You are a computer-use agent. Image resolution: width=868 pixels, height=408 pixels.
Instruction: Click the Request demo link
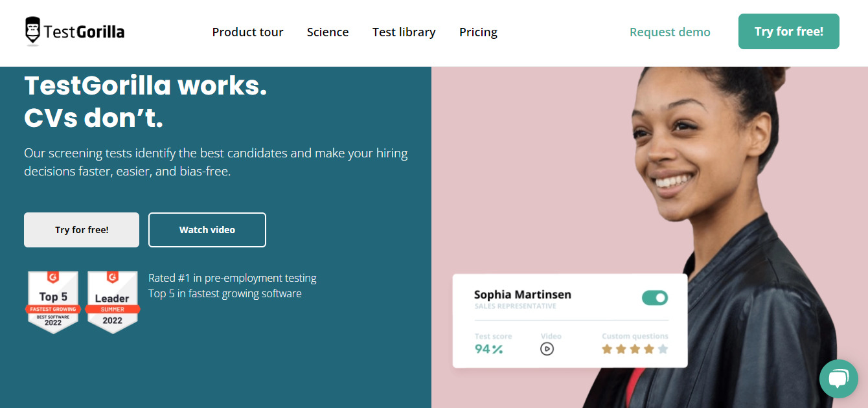tap(670, 32)
